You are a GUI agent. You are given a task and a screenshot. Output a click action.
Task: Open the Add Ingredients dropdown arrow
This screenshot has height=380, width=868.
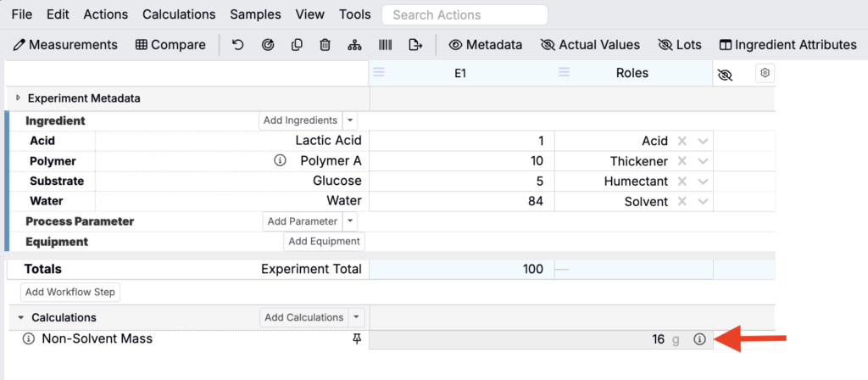(350, 120)
